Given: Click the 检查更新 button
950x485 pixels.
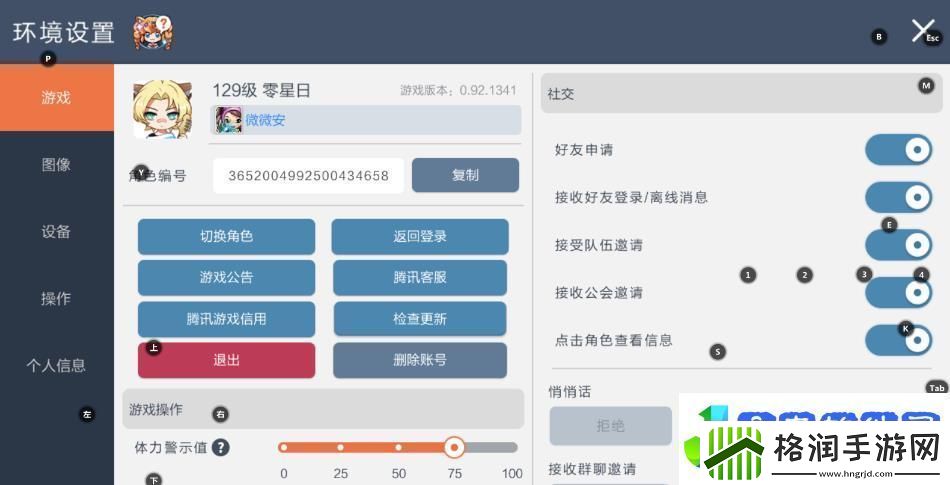Looking at the screenshot, I should pos(420,318).
